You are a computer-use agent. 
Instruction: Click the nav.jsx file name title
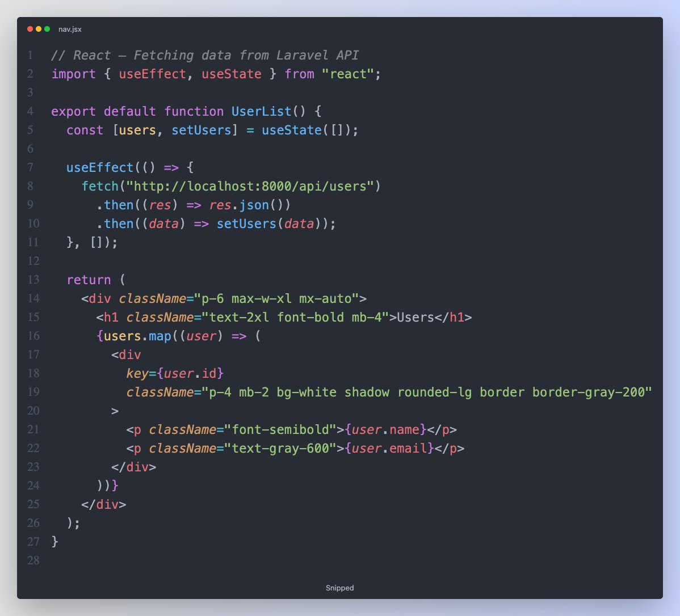[70, 29]
